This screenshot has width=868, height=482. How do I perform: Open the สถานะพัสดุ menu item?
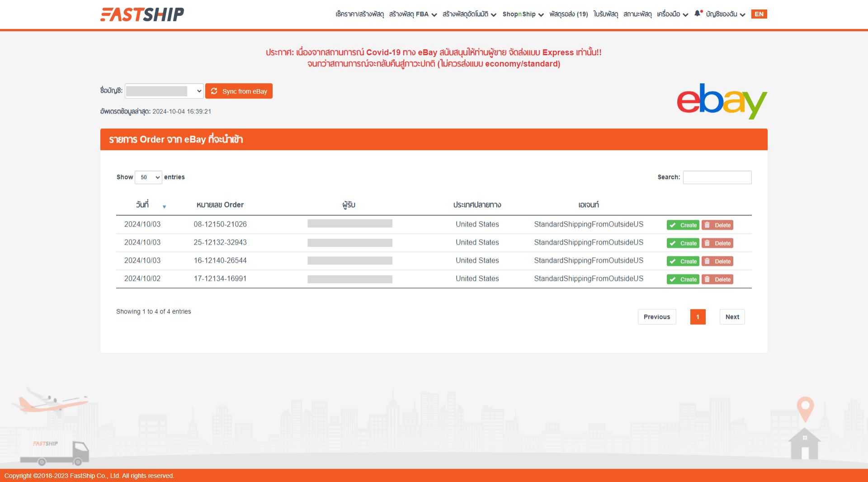(637, 14)
